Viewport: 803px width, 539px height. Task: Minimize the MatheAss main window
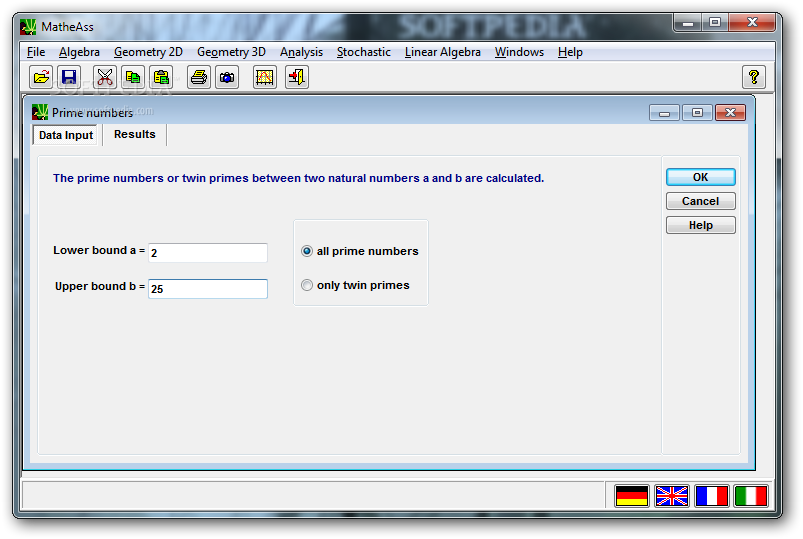pos(688,23)
